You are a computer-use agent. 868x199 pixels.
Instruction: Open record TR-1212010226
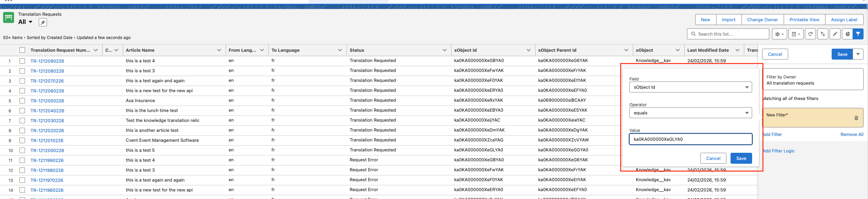pos(47,140)
